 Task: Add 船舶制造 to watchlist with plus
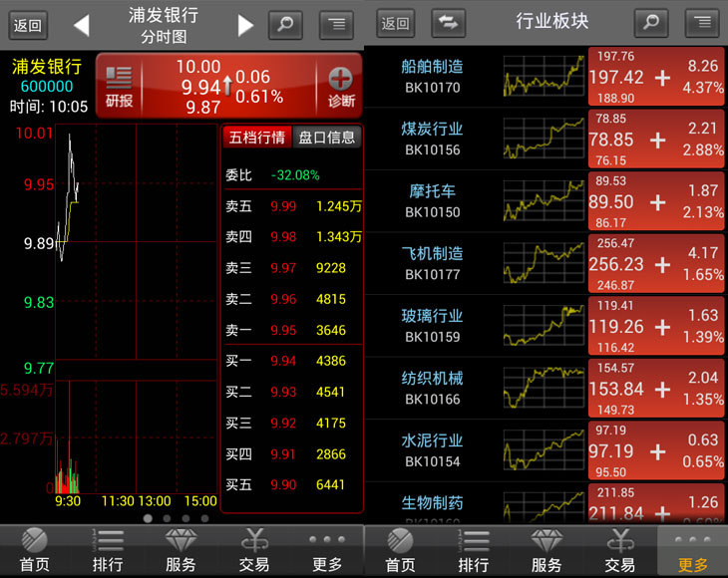(x=661, y=78)
